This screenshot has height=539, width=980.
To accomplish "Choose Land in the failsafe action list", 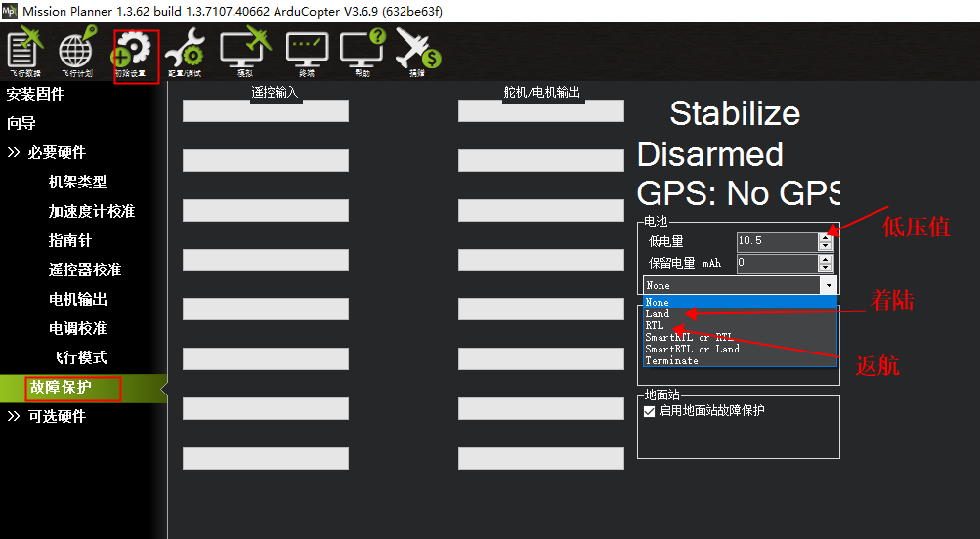I will click(x=740, y=313).
